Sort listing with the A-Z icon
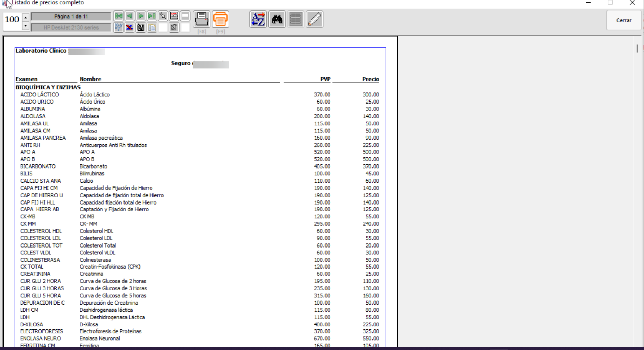Viewport: 644px width, 350px height. (x=258, y=19)
